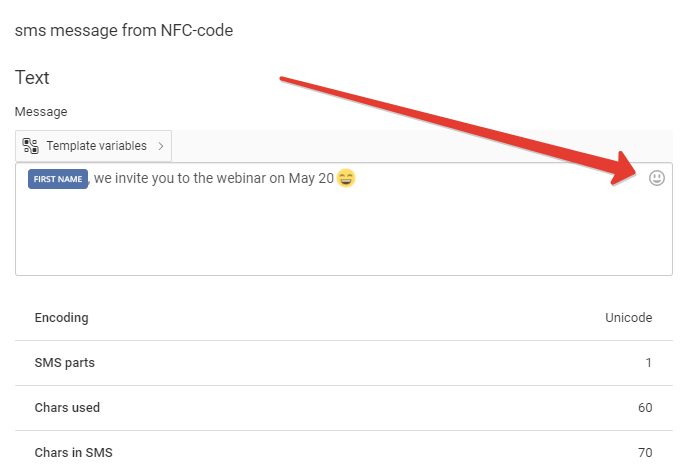Select the SMS parts row label
687x470 pixels.
click(x=64, y=363)
